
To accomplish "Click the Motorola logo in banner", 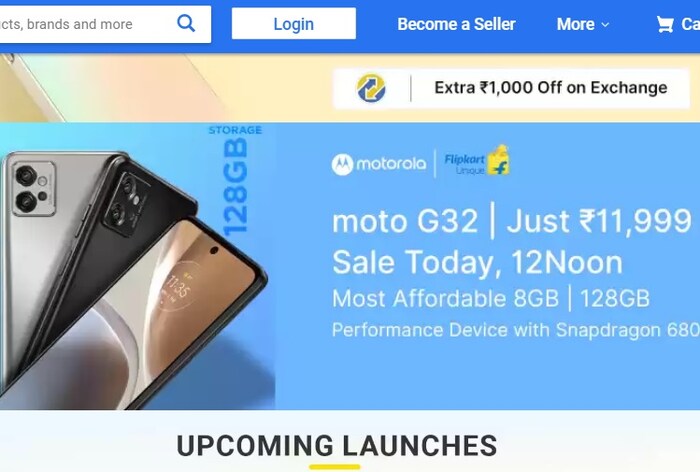I will pos(379,164).
